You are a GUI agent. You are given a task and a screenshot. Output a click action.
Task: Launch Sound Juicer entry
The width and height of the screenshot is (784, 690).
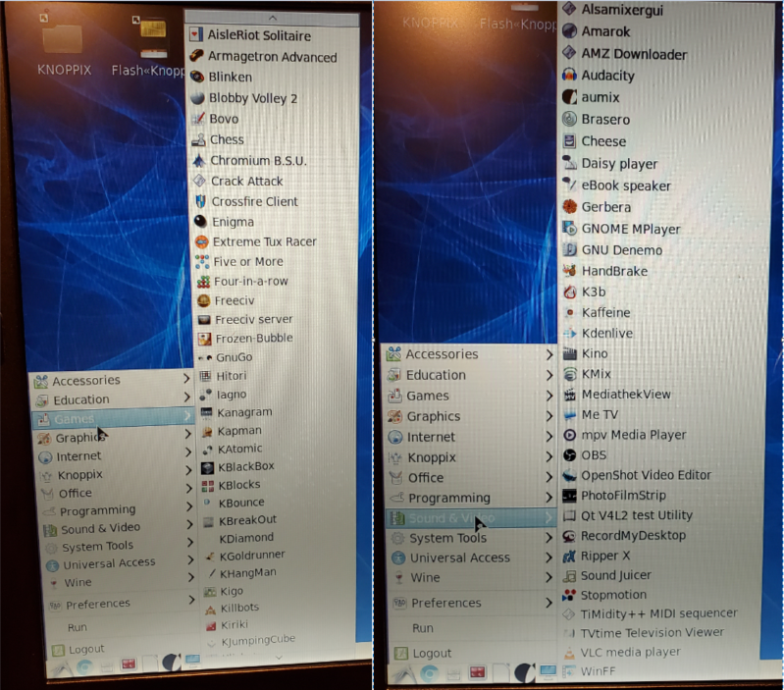tap(616, 575)
